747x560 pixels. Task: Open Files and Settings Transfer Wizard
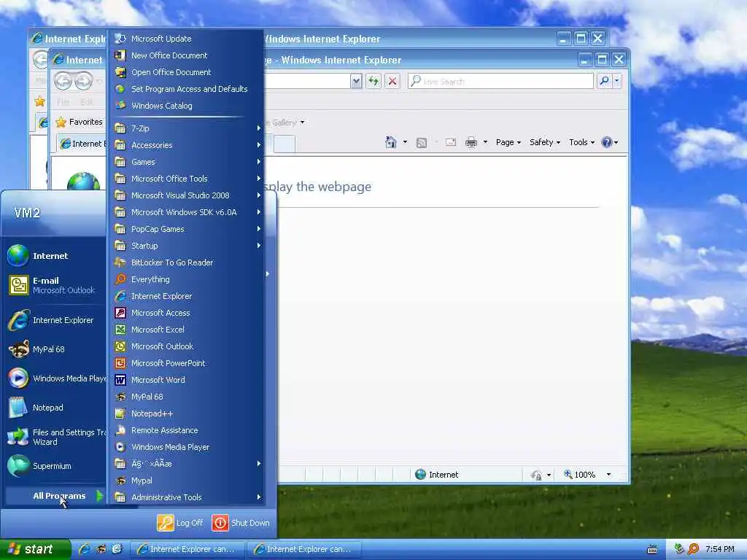[x=55, y=437]
